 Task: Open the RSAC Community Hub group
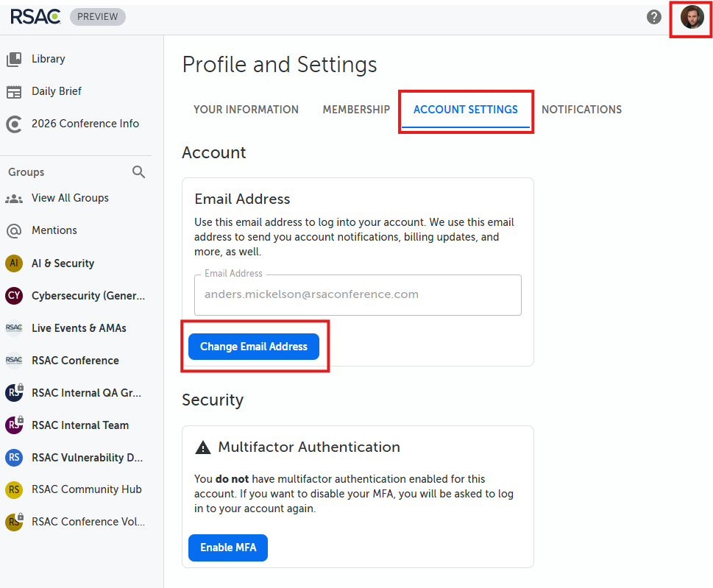pyautogui.click(x=86, y=489)
